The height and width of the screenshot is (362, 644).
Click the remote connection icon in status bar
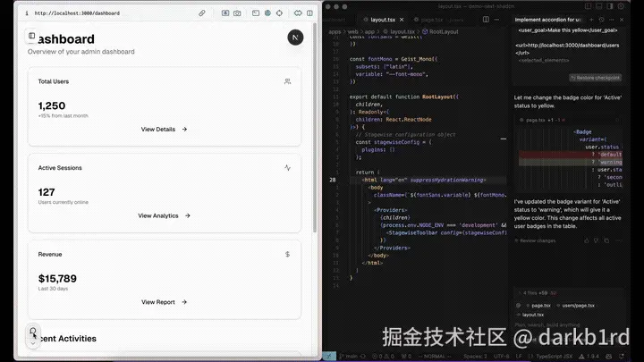tap(329, 357)
